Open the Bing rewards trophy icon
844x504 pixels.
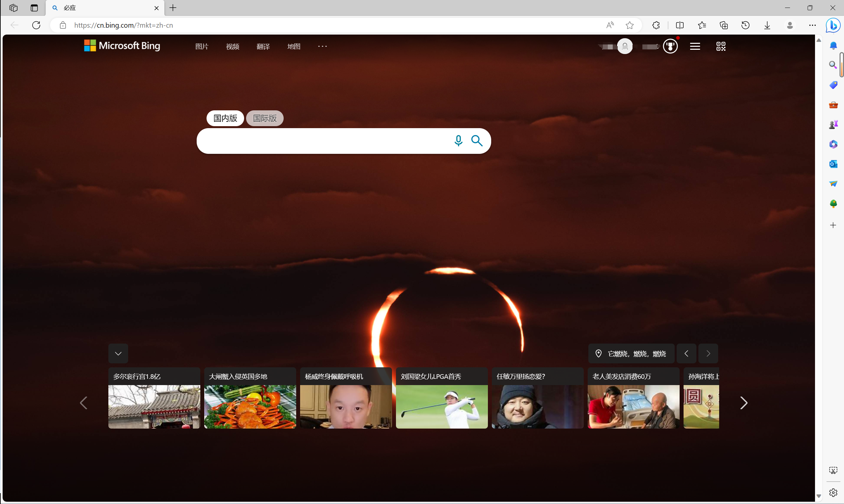pyautogui.click(x=670, y=46)
